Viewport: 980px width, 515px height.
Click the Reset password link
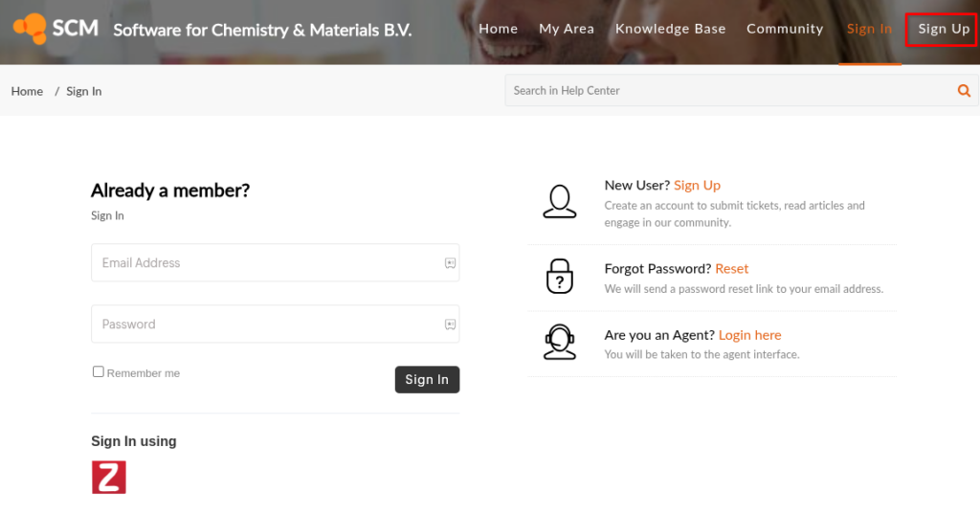coord(731,269)
